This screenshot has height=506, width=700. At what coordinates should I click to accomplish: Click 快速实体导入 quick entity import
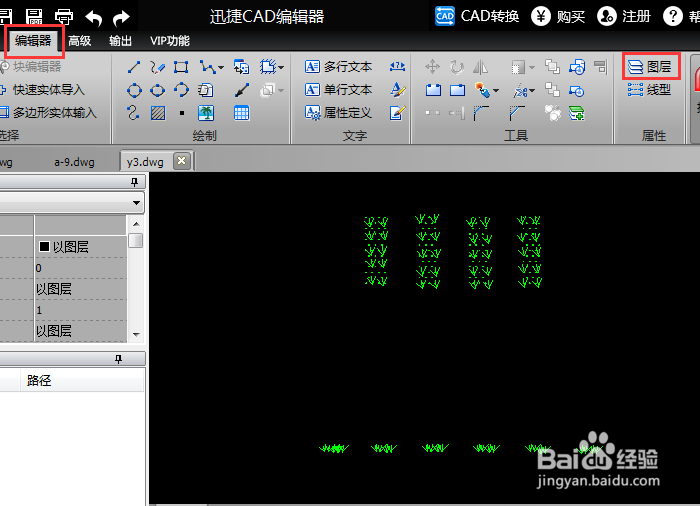pyautogui.click(x=43, y=90)
